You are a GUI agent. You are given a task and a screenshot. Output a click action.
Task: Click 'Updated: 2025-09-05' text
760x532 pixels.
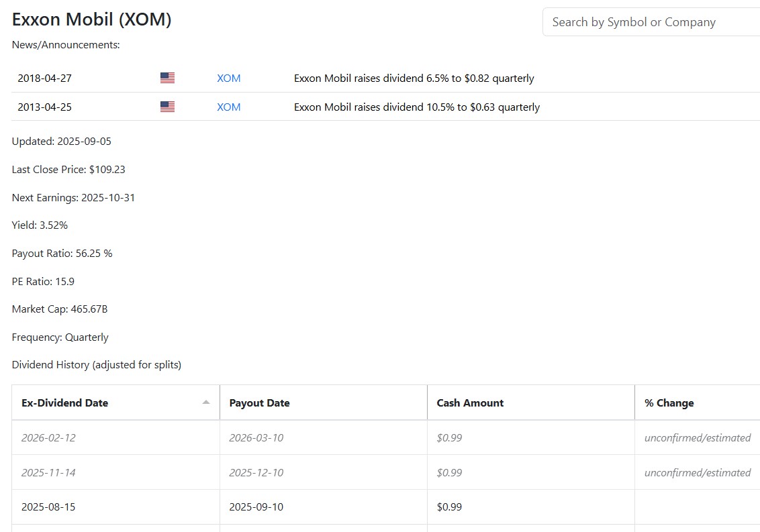tap(62, 141)
